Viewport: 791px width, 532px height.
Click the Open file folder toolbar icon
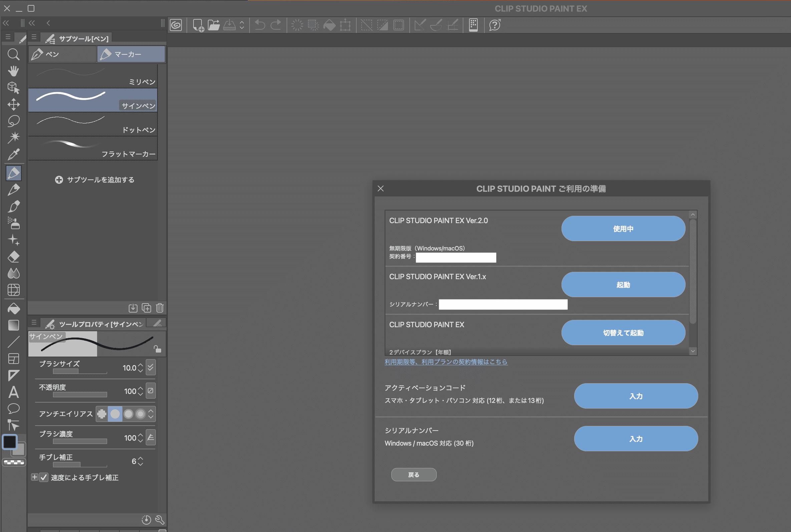214,25
